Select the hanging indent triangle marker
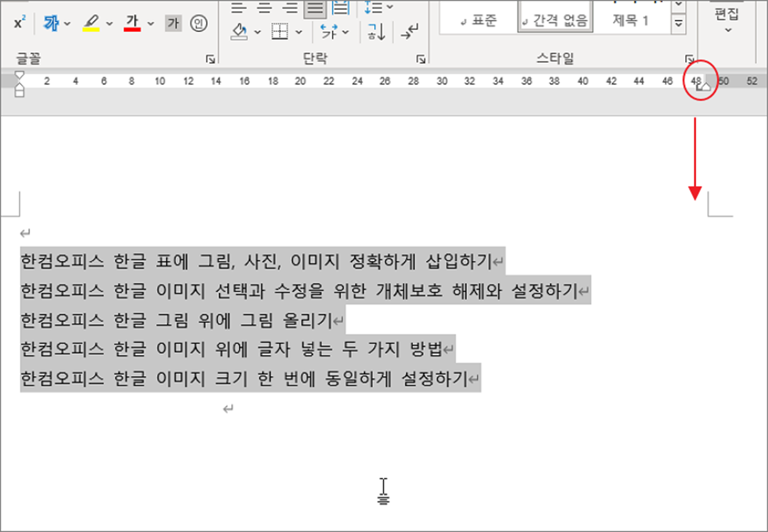 coord(20,87)
